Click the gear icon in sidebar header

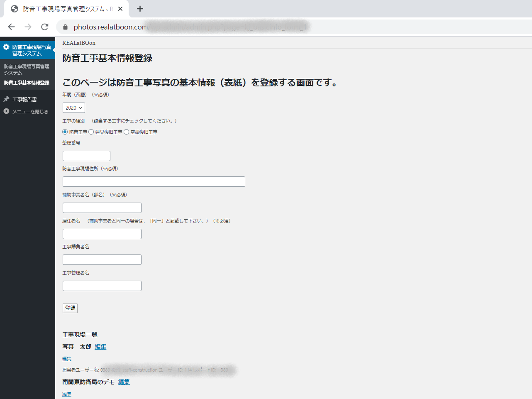[6, 47]
